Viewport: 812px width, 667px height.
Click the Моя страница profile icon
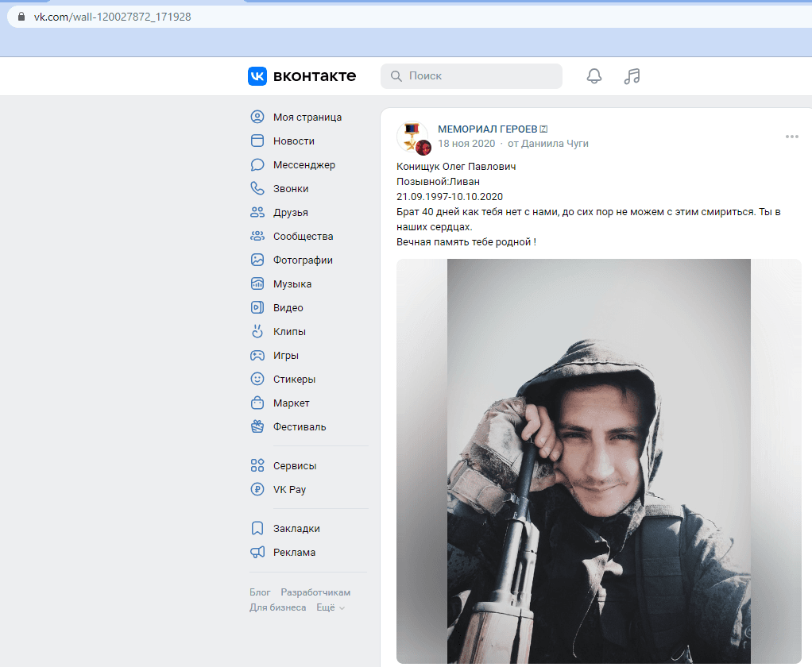tap(257, 117)
